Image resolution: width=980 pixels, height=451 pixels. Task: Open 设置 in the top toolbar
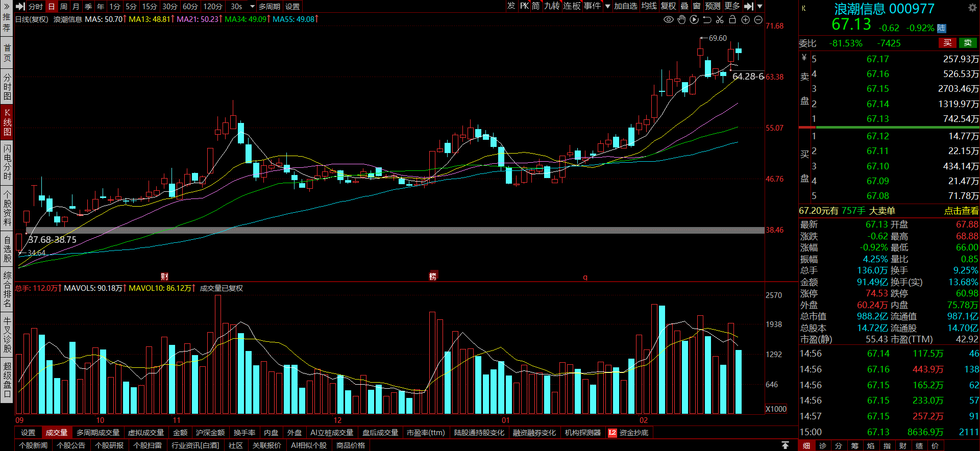point(292,7)
